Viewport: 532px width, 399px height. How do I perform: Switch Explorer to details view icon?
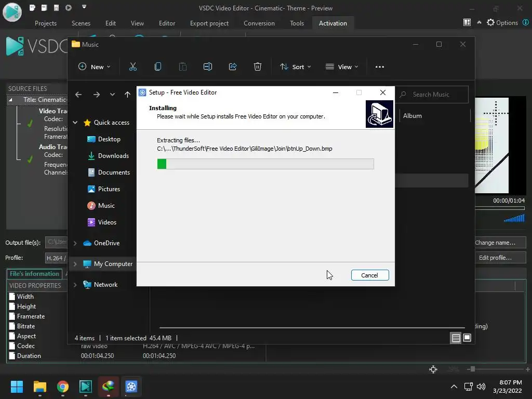(x=456, y=338)
